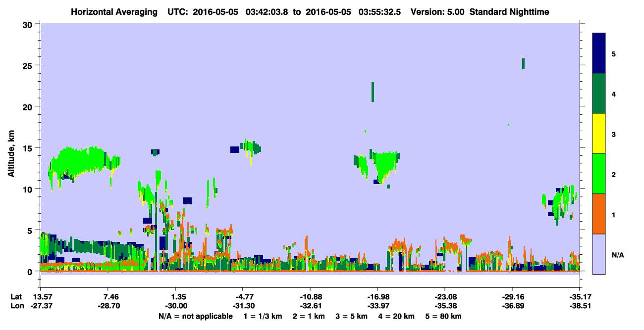Screen dimensions: 644x330
Task: Click the latitude value -35.17
Action: coord(579,297)
